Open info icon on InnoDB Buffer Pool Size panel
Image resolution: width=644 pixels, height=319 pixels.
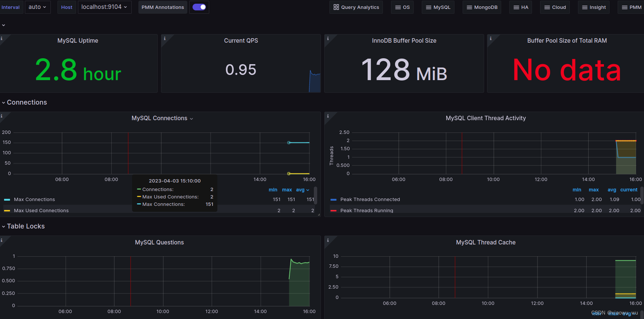tap(328, 38)
